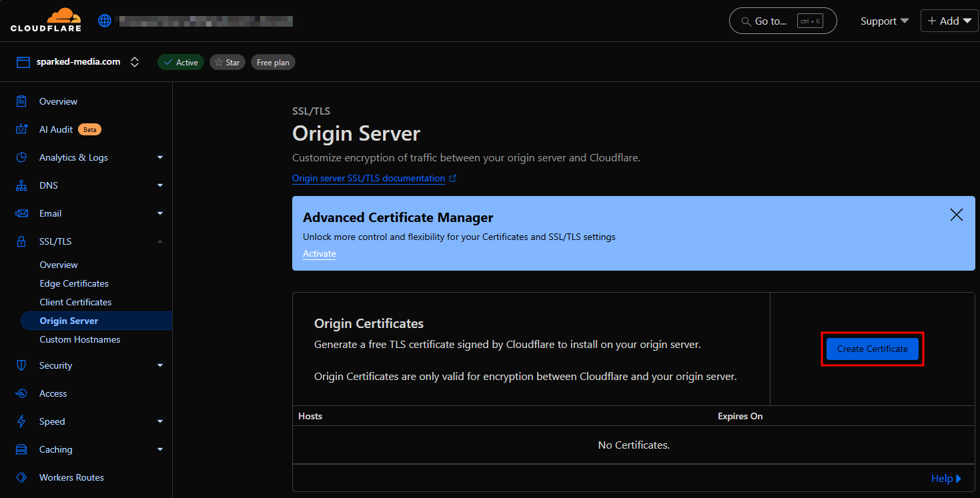Expand the DNS section arrow

160,185
